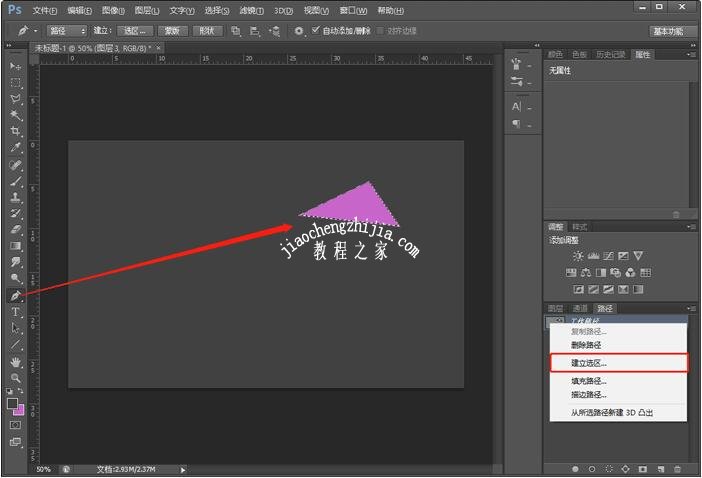Pick the Hand tool
Screen dimensions: 702x478
15,361
